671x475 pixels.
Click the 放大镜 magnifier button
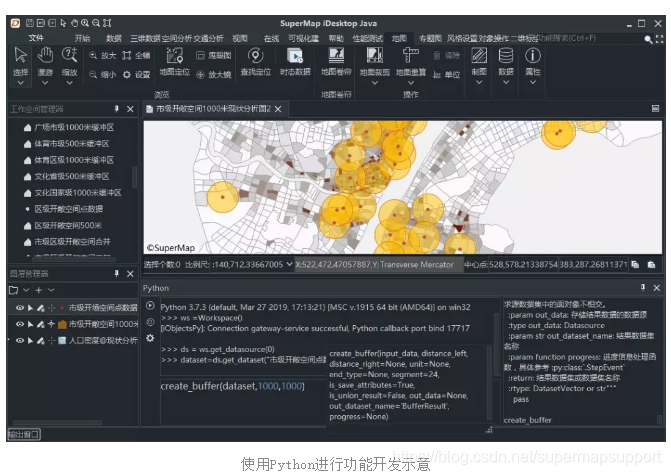(x=214, y=74)
